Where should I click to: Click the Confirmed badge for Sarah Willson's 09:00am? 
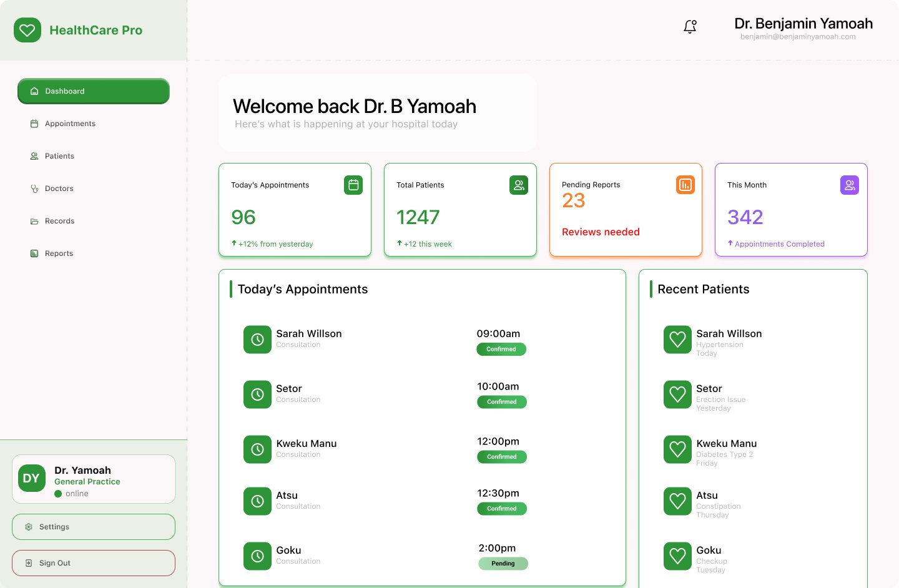501,350
